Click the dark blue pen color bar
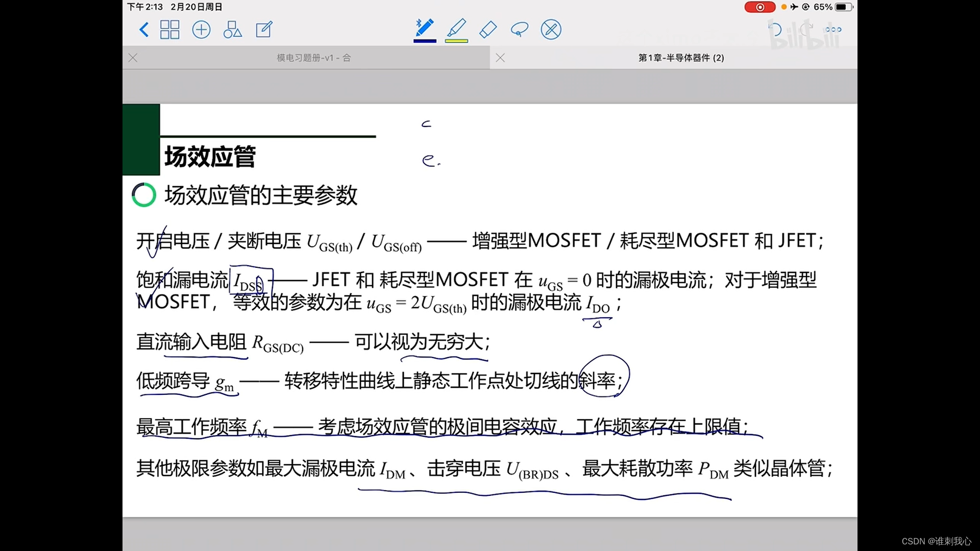Screen dimensions: 980x551 (x=425, y=41)
